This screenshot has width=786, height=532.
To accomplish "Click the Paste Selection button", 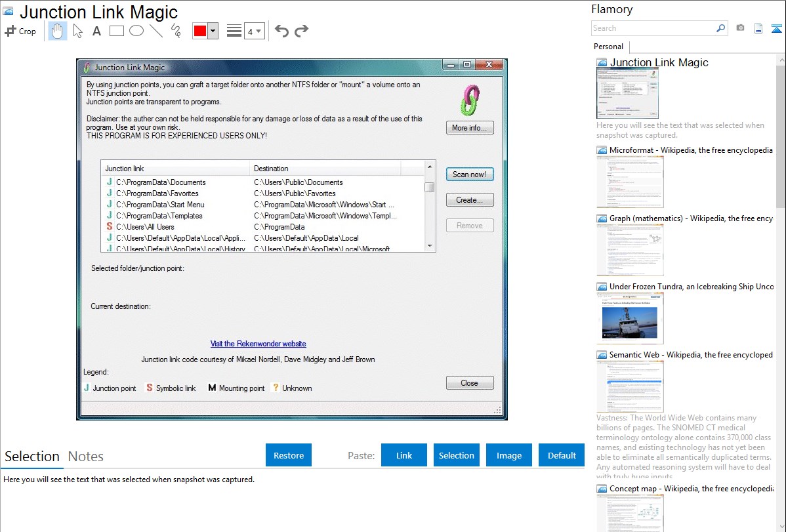I will (457, 455).
